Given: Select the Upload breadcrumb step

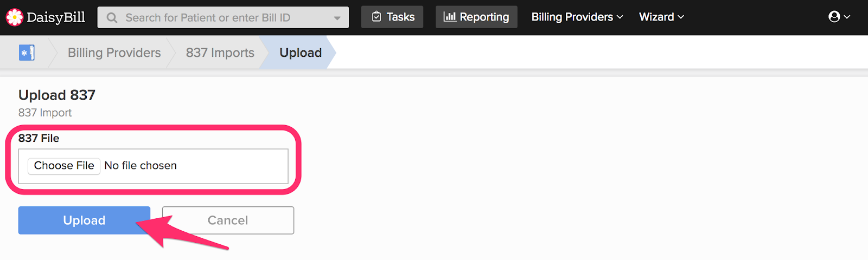Looking at the screenshot, I should 301,53.
